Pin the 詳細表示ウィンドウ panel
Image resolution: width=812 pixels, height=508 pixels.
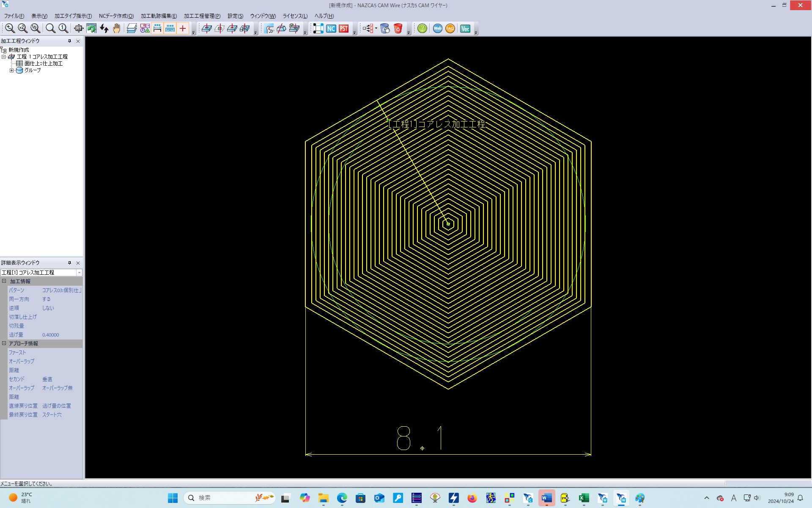(70, 263)
